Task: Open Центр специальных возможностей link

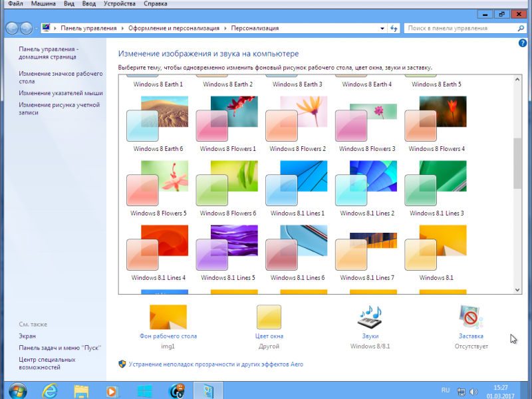Action: coord(47,363)
